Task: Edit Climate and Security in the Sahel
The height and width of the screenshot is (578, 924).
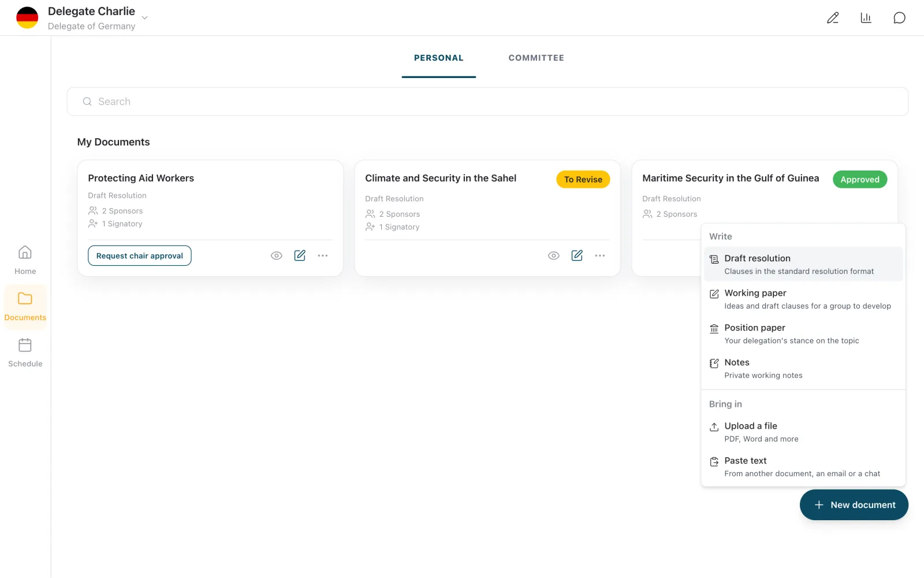Action: point(577,255)
